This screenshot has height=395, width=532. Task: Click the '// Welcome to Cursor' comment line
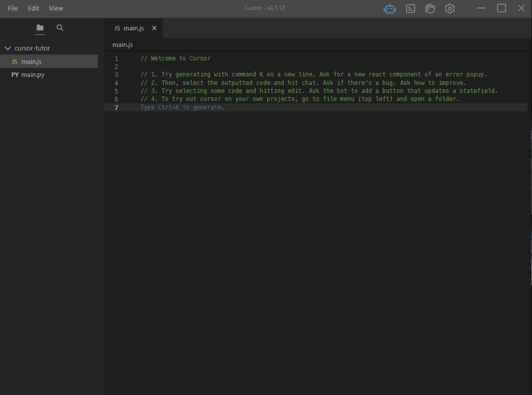coord(175,58)
